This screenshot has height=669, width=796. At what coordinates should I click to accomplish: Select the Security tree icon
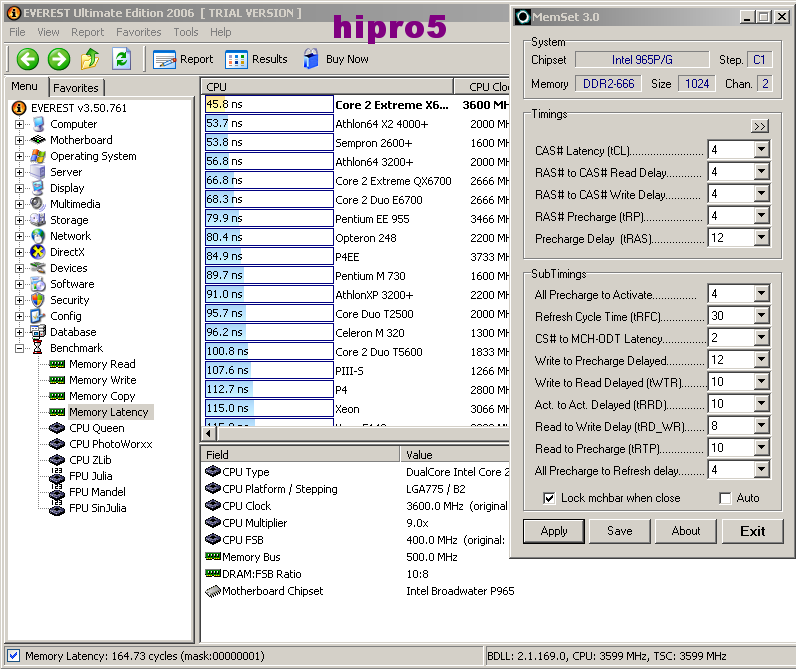[38, 300]
